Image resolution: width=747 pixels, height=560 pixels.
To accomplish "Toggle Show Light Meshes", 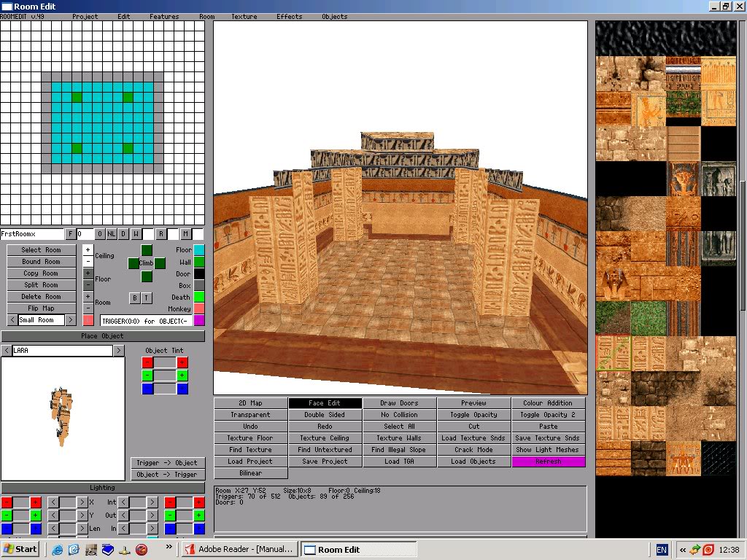I will pyautogui.click(x=548, y=449).
